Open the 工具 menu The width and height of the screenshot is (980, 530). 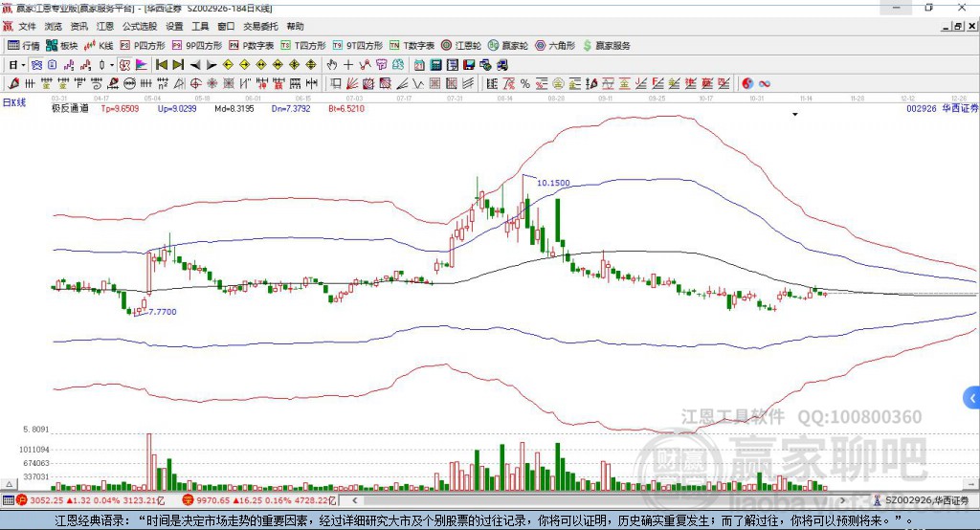pyautogui.click(x=200, y=26)
